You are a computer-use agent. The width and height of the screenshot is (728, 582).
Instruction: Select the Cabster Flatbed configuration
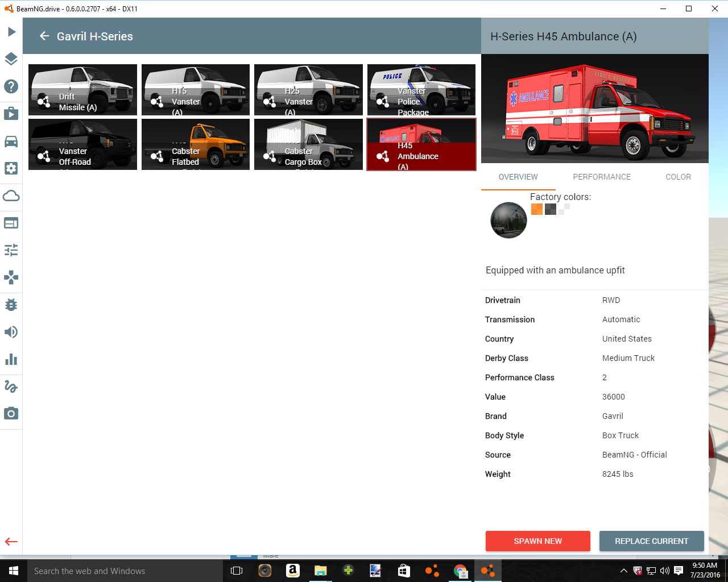[x=196, y=144]
